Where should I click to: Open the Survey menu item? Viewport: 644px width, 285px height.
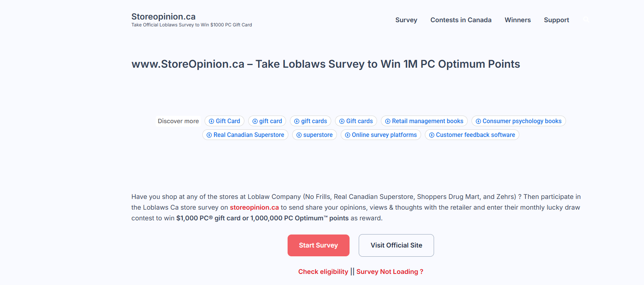(x=406, y=20)
